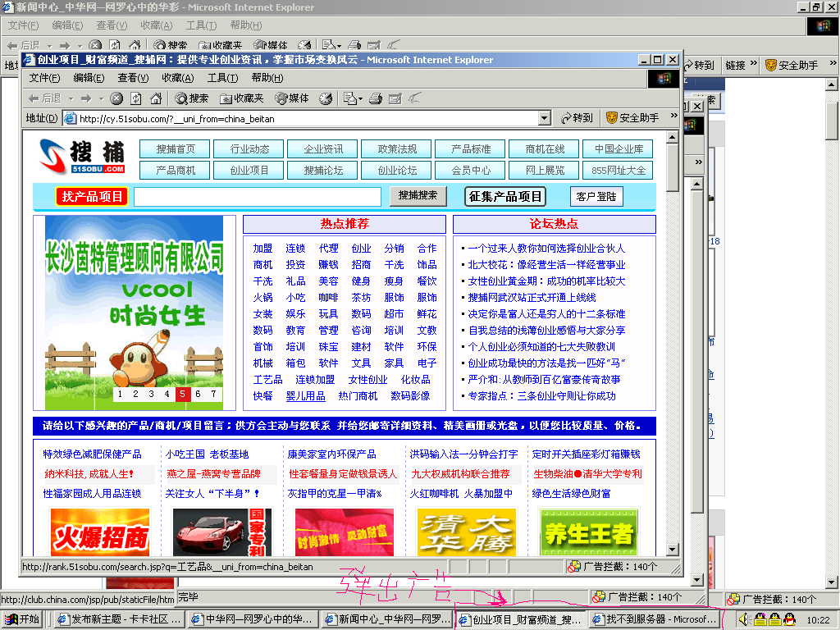
Task: Click the 养生王者 ad thumbnail
Action: [589, 532]
